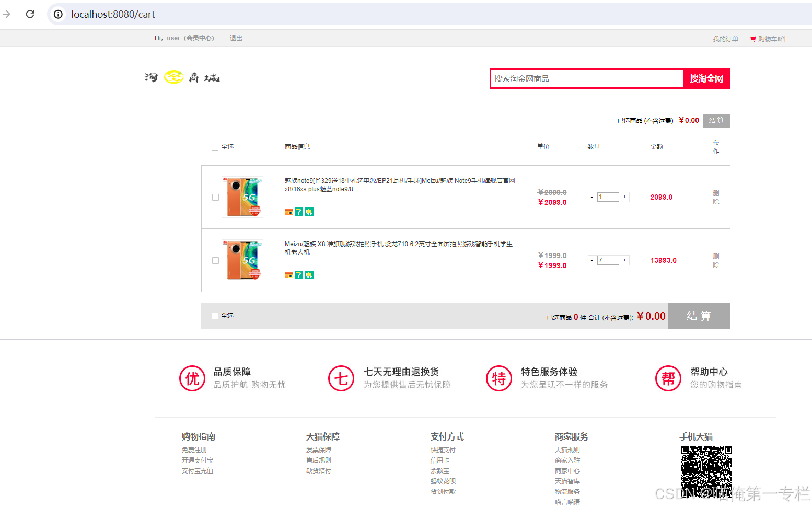Open the 魅族note9 product title link

tap(400, 184)
